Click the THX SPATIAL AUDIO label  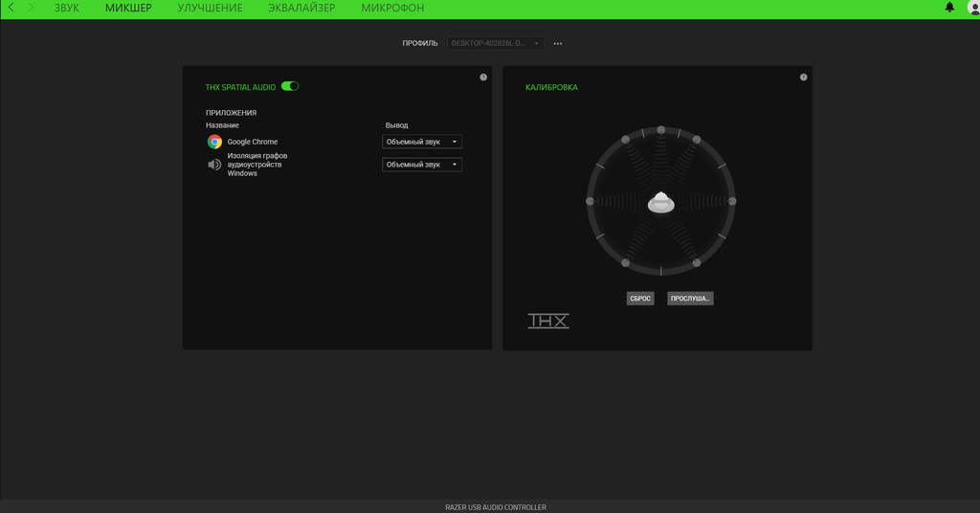[240, 87]
